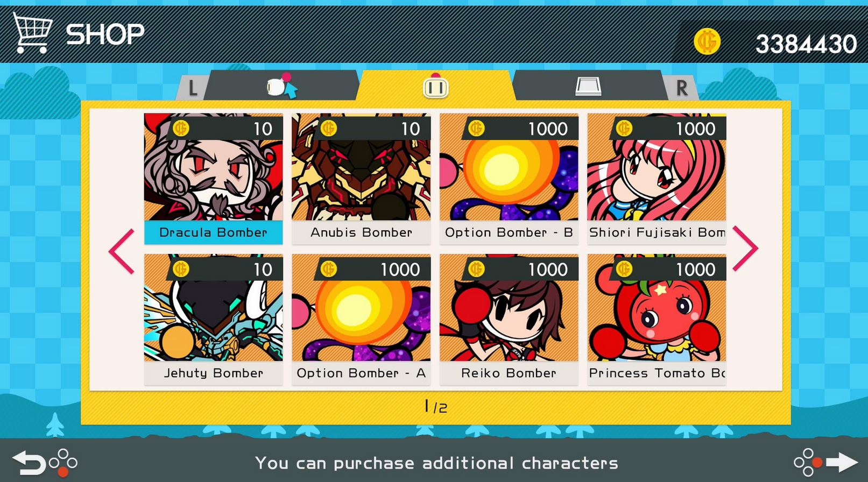Click the 1/2 page indicator
Viewport: 868px width, 482px height.
[435, 407]
